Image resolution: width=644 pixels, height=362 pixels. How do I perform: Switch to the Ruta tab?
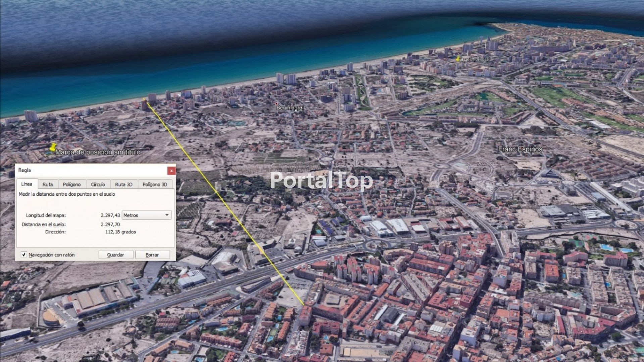48,184
